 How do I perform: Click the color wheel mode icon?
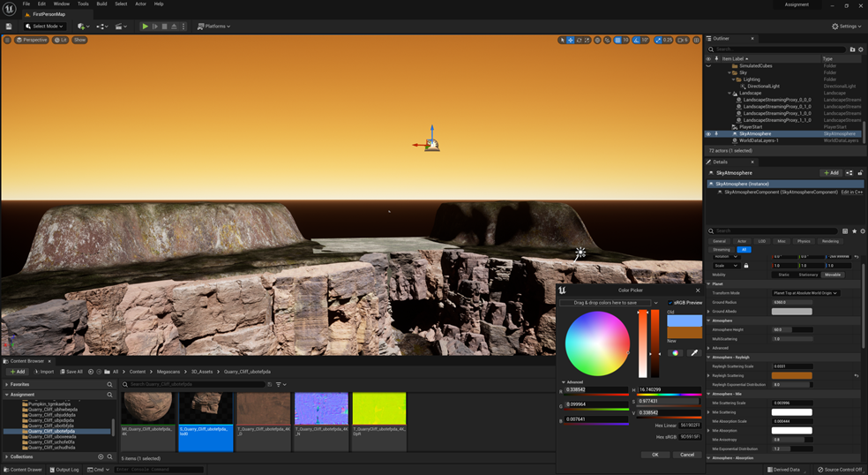(x=676, y=353)
